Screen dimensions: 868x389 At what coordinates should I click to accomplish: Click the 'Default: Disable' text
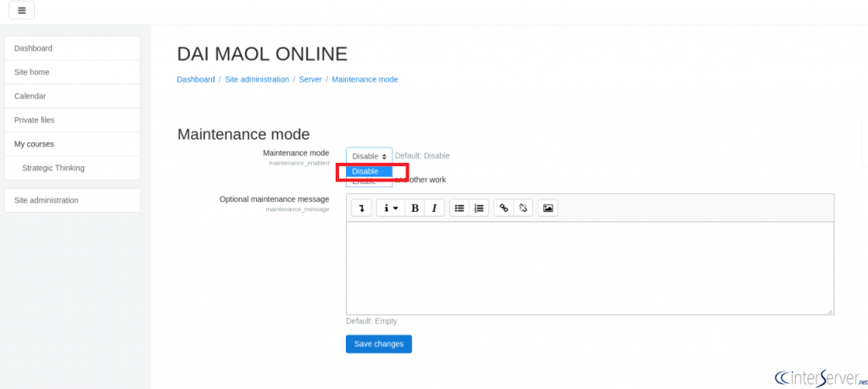point(422,156)
